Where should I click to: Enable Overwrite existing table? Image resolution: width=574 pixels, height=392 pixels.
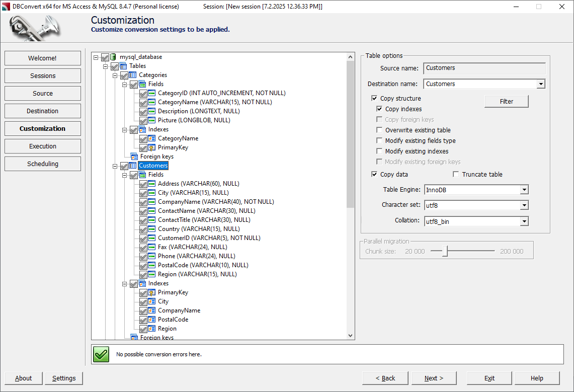tap(379, 130)
